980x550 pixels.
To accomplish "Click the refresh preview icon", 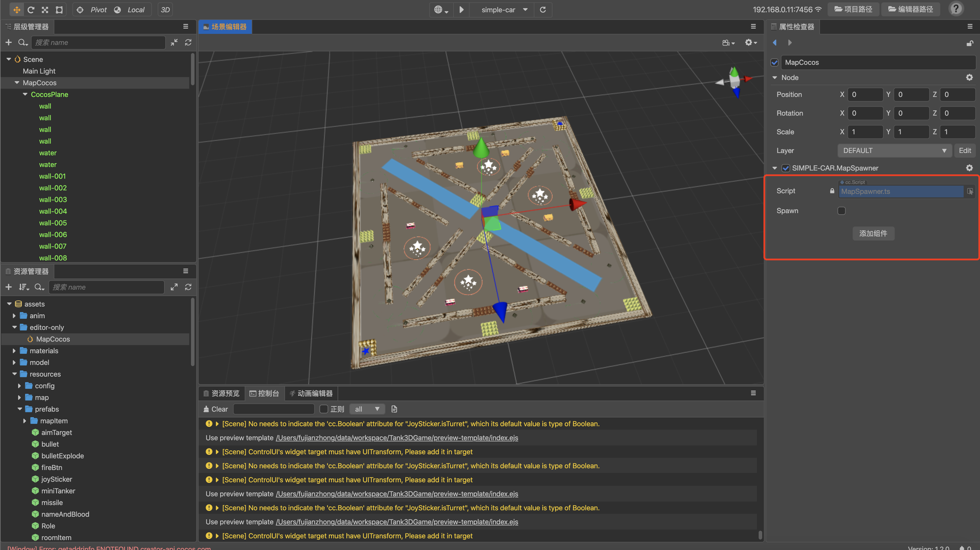I will tap(543, 10).
